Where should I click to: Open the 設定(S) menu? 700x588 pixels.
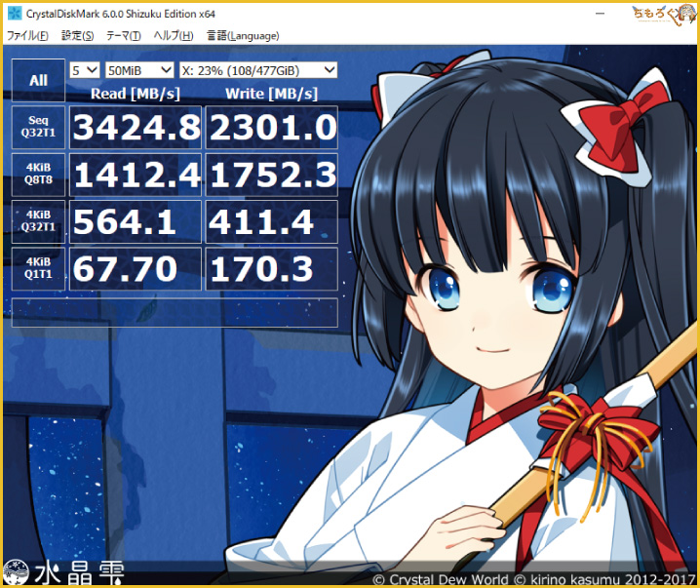point(77,36)
